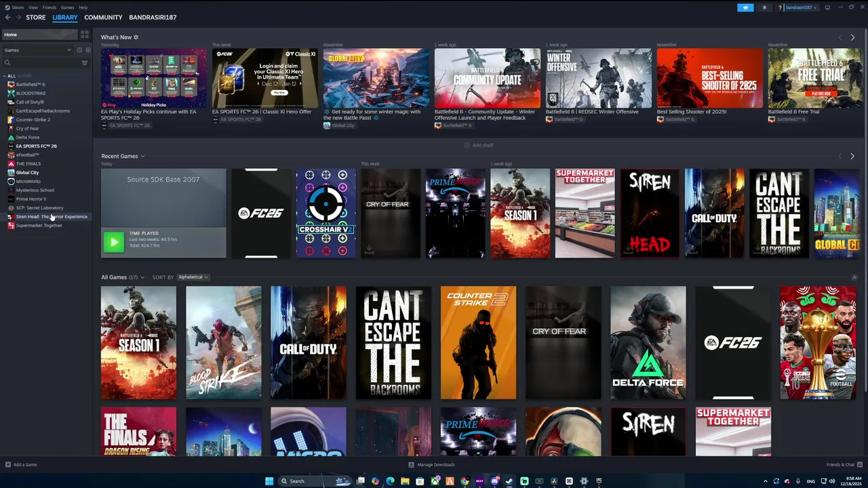Open Counter-Strike 2 cover in All Games
Screen dimensions: 868x488
(478, 343)
